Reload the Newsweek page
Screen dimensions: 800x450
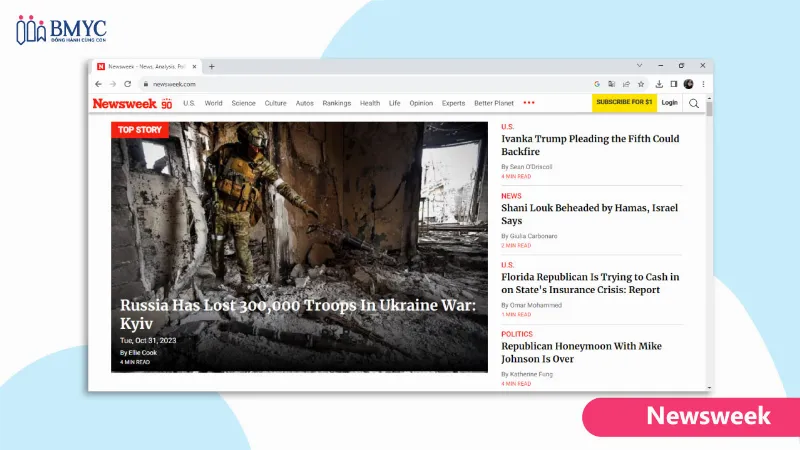coord(127,84)
